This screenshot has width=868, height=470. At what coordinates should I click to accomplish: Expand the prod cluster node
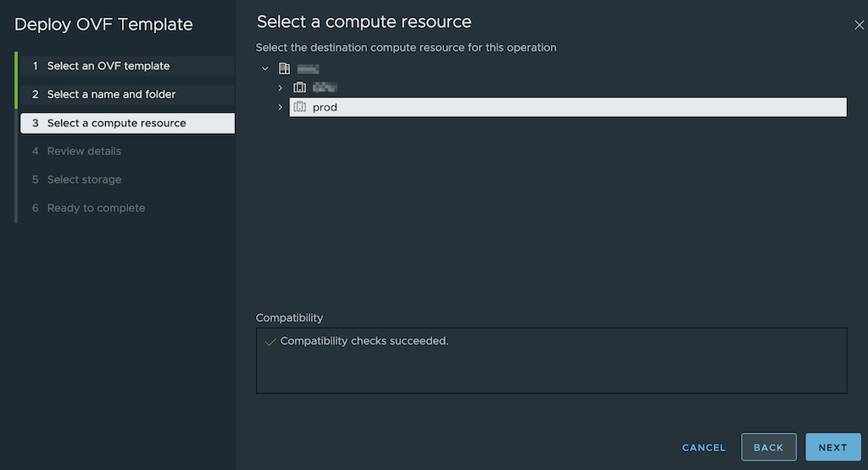(x=280, y=107)
